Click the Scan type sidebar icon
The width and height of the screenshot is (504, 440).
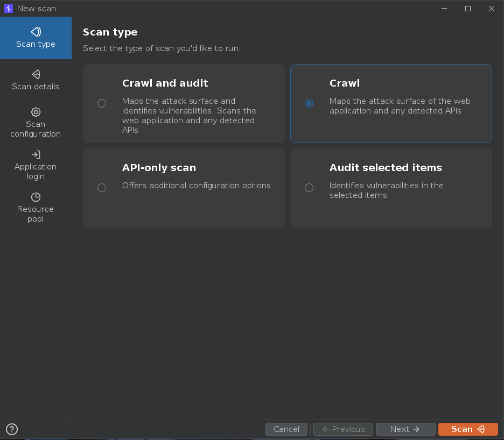coord(36,32)
